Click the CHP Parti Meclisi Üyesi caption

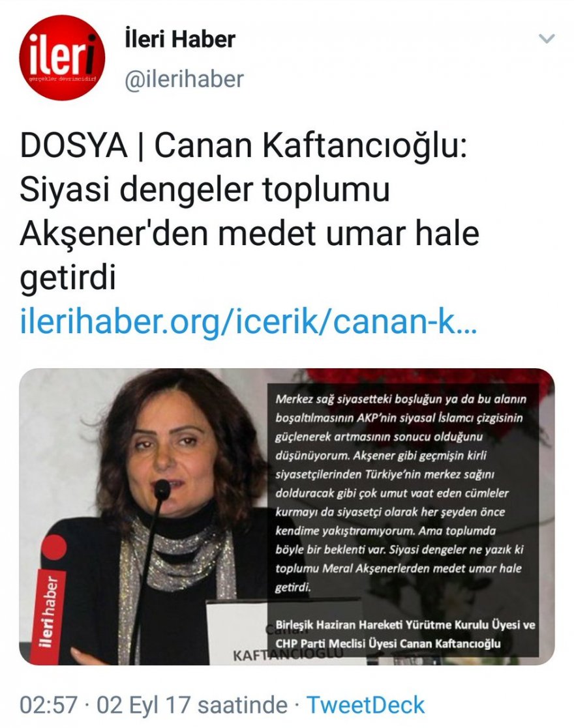point(387,644)
